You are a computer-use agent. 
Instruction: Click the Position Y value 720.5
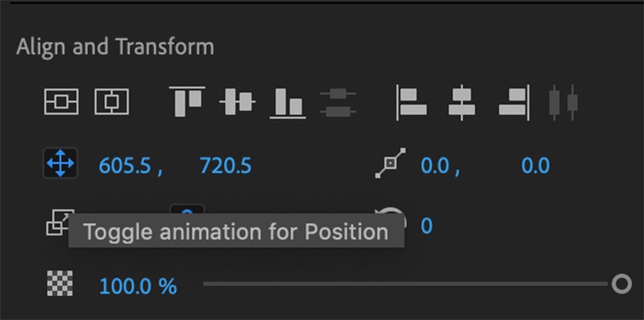tap(225, 166)
